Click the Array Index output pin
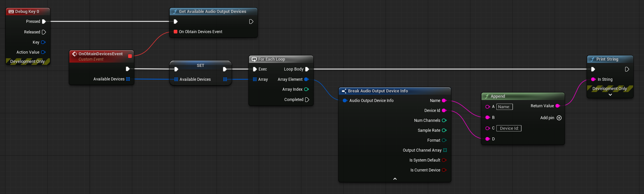 point(306,89)
